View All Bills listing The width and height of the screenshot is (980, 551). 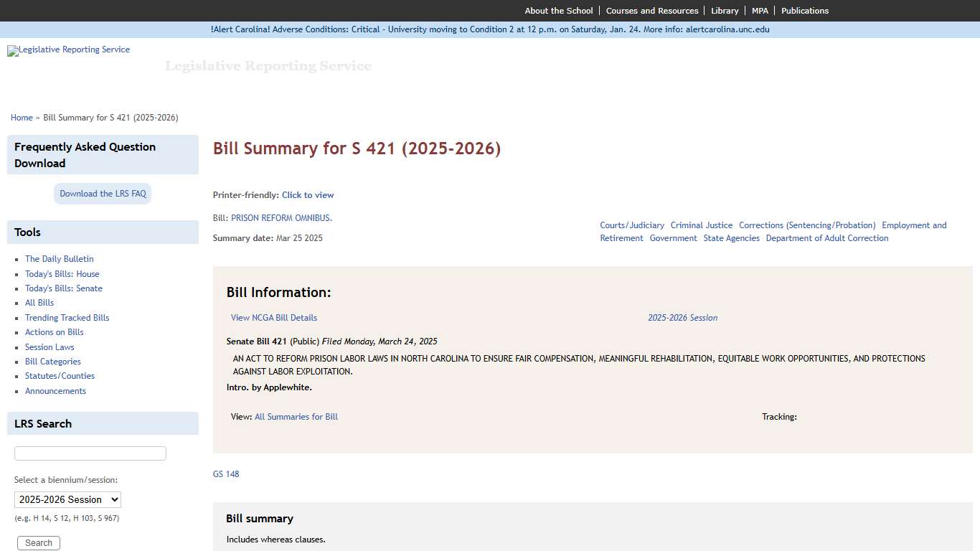(x=39, y=302)
